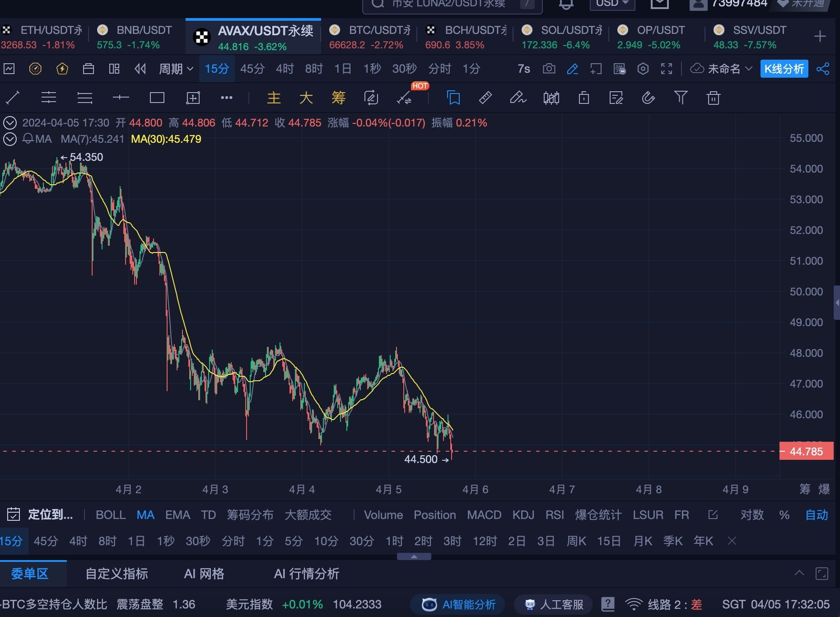This screenshot has width=840, height=617.
Task: Select the BTC/USDT contract tab
Action: click(x=370, y=36)
